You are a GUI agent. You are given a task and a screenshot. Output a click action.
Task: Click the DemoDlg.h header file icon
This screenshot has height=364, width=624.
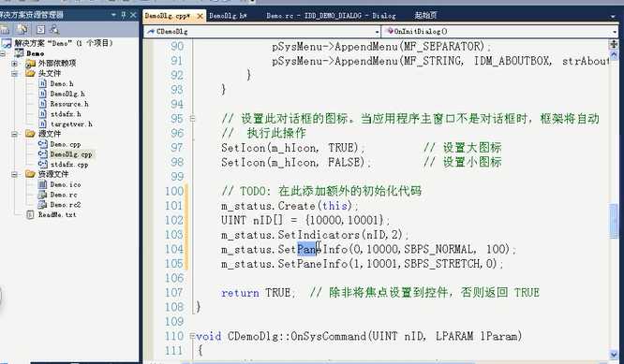tap(42, 94)
